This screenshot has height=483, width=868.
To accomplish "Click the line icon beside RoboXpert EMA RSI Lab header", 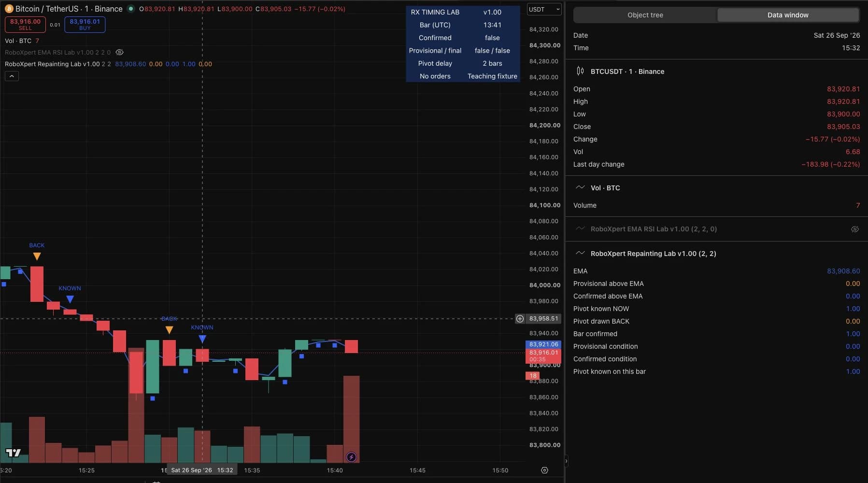I will pyautogui.click(x=580, y=228).
